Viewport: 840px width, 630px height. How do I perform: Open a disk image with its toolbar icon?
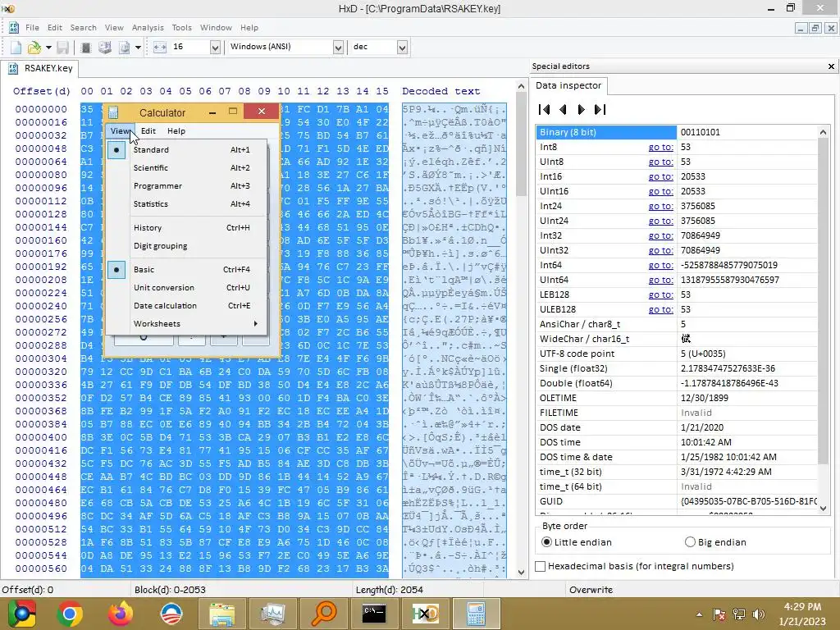click(124, 47)
